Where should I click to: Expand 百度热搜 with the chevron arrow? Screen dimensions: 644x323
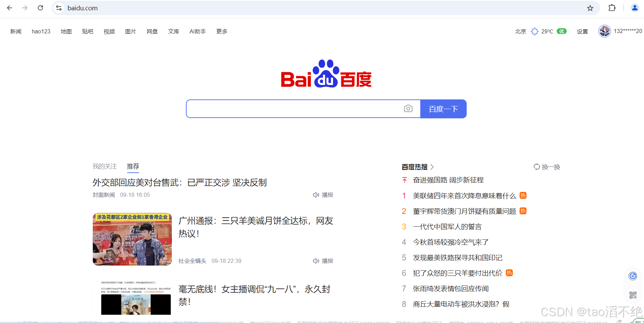pyautogui.click(x=432, y=167)
